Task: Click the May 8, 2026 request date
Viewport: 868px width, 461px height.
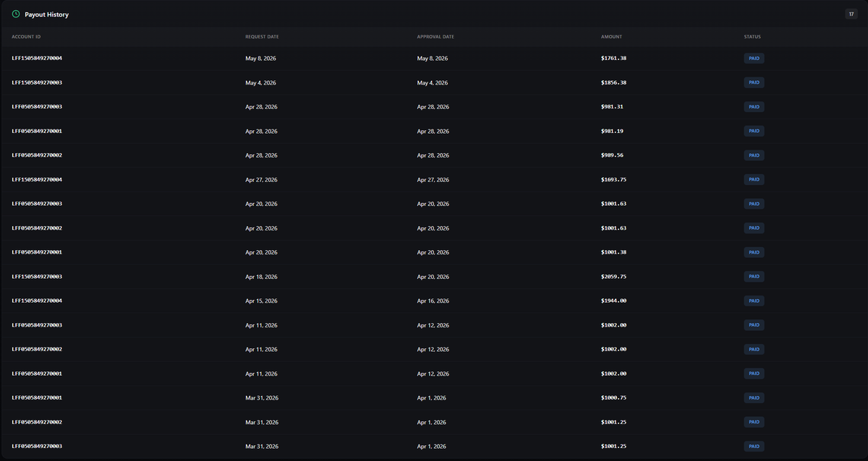Action: point(260,59)
